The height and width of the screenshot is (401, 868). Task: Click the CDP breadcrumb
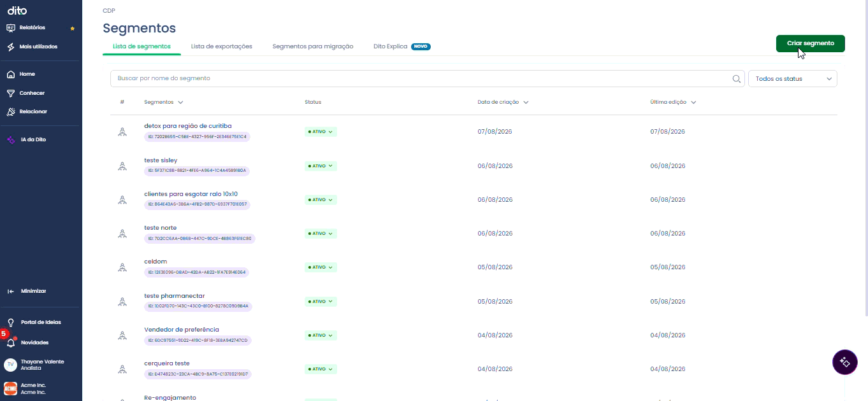point(109,11)
